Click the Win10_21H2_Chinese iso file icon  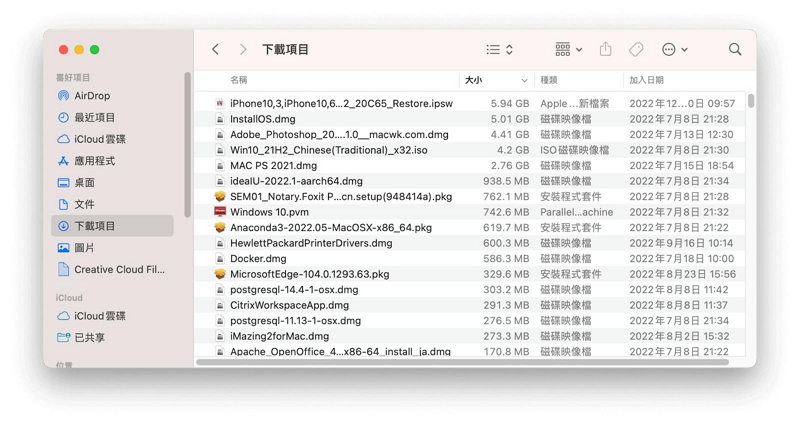coord(219,150)
